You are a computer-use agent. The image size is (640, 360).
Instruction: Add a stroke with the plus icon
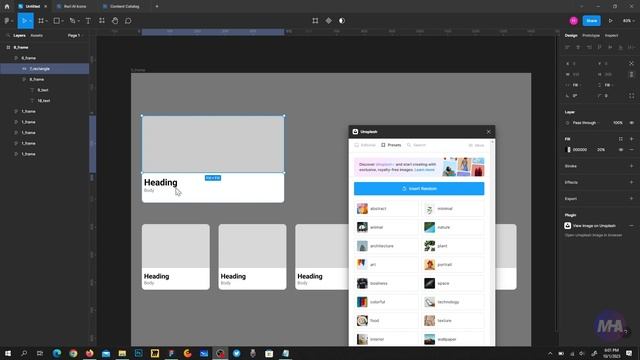pyautogui.click(x=631, y=166)
